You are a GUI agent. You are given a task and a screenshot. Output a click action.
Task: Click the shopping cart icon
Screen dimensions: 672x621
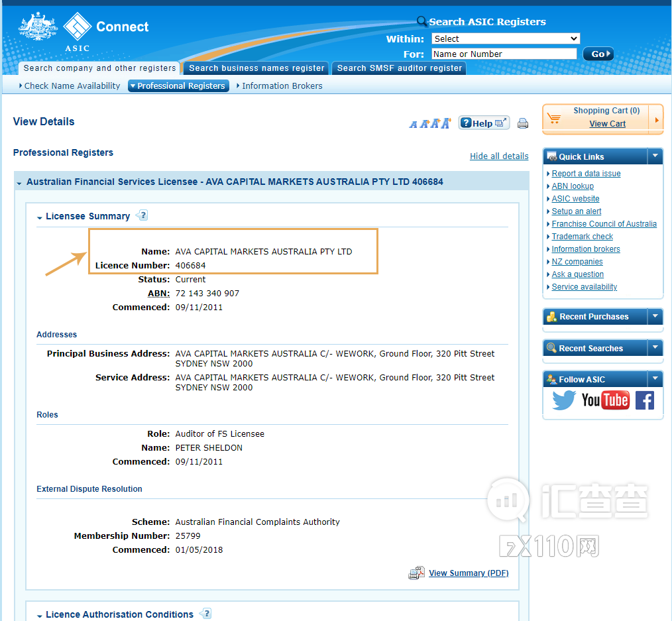(554, 119)
